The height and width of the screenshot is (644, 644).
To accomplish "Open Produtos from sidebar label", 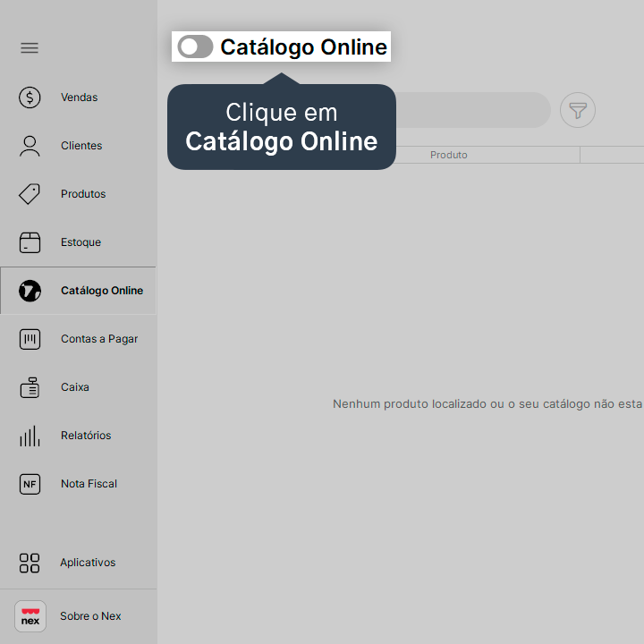I will pyautogui.click(x=83, y=194).
